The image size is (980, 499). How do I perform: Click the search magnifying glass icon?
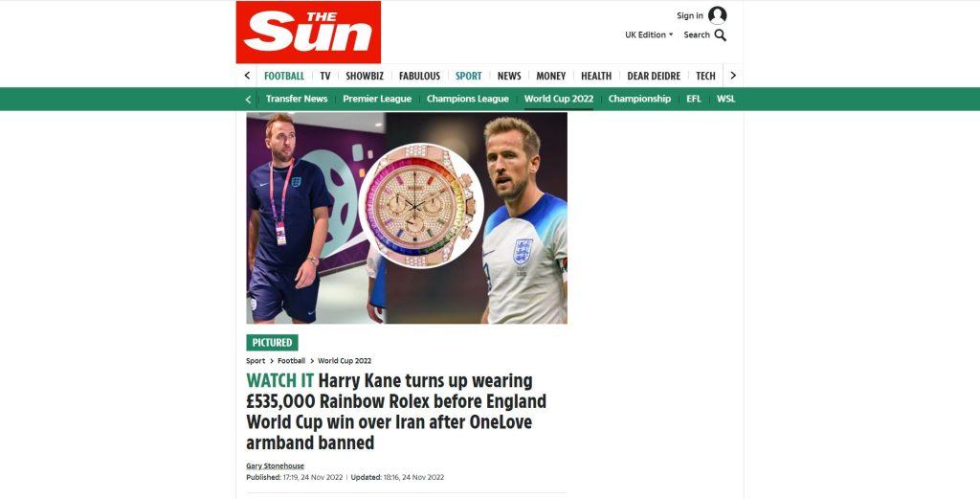721,35
